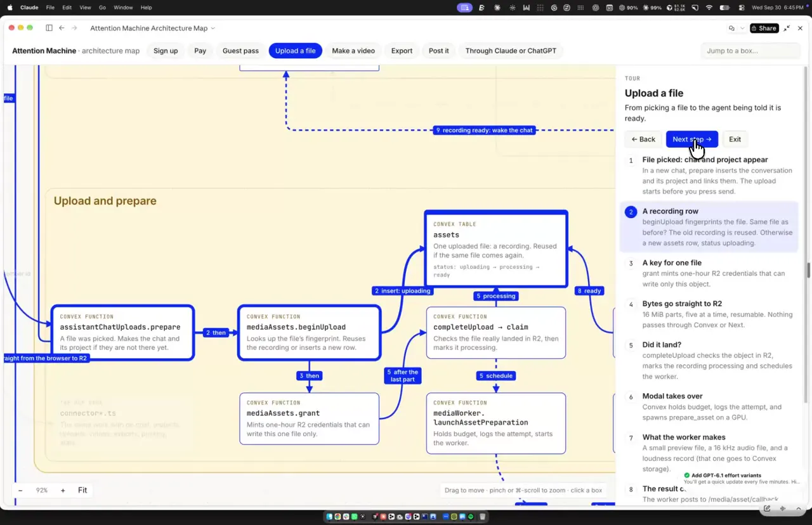812x525 pixels.
Task: Go forward with the right arrow icon
Action: pos(74,28)
